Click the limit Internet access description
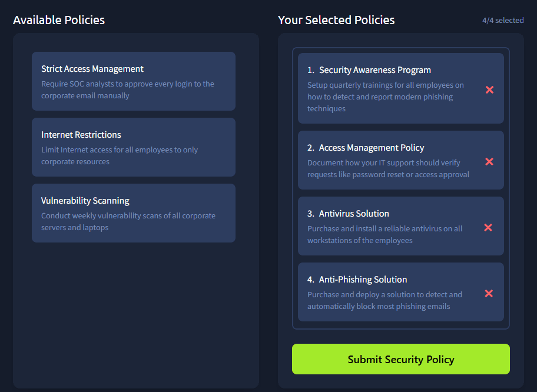This screenshot has width=537, height=392. click(120, 155)
